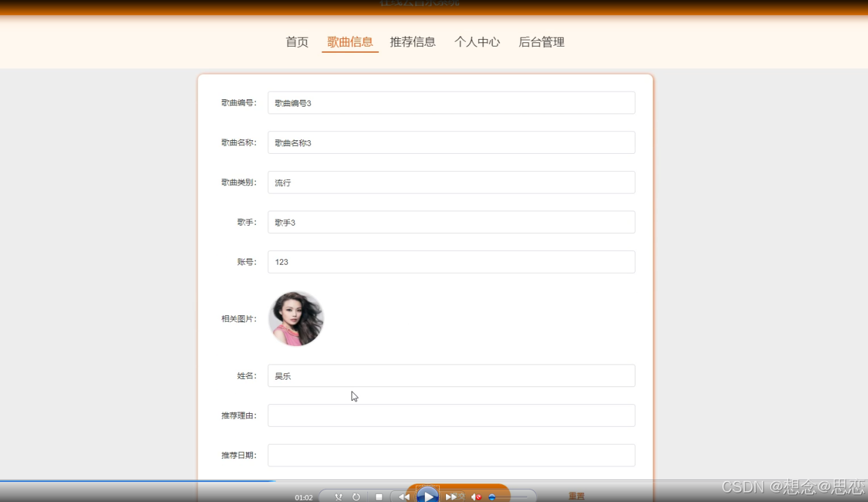The image size is (868, 502).
Task: Click the 账号 field showing 123
Action: coord(451,262)
